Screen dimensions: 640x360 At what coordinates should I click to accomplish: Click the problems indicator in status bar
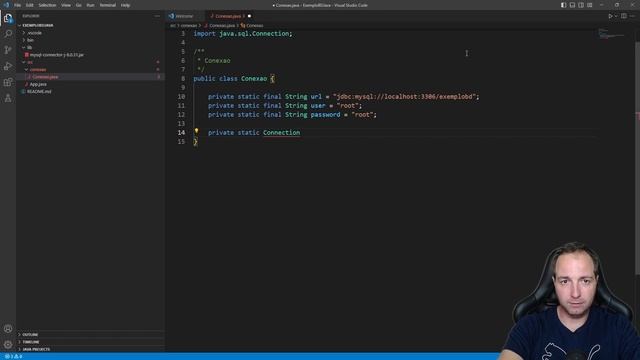coord(13,356)
